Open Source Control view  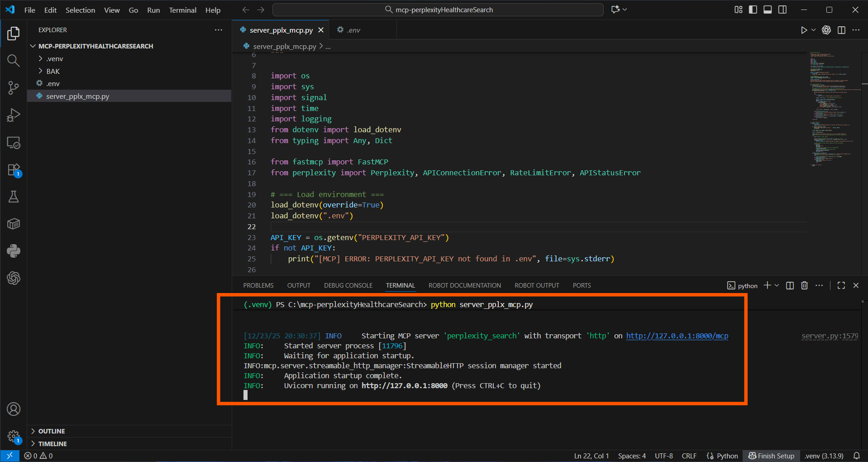tap(14, 88)
